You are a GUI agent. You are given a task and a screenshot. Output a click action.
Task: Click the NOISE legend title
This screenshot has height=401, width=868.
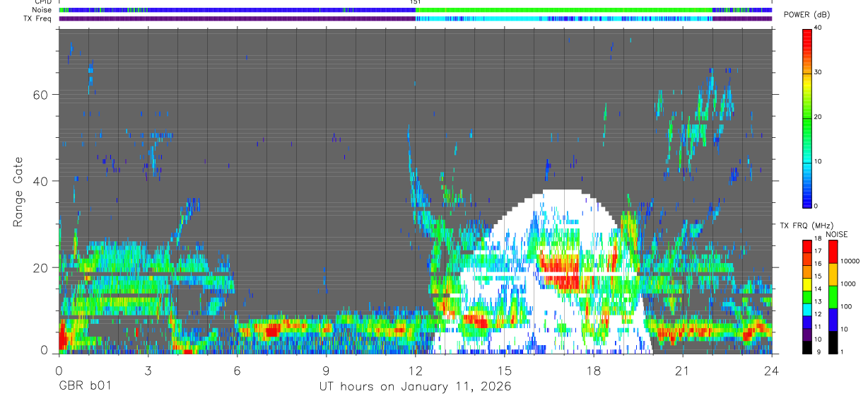click(x=836, y=235)
